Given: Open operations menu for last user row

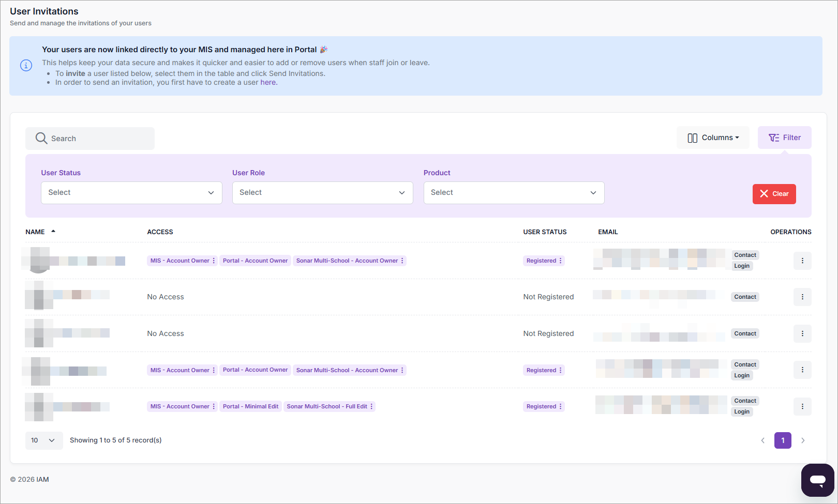Looking at the screenshot, I should [802, 407].
